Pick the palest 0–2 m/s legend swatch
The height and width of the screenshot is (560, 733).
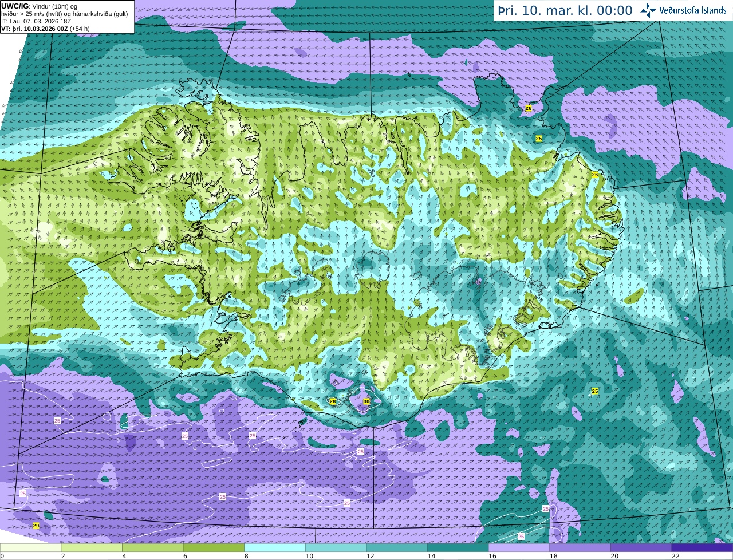click(30, 547)
